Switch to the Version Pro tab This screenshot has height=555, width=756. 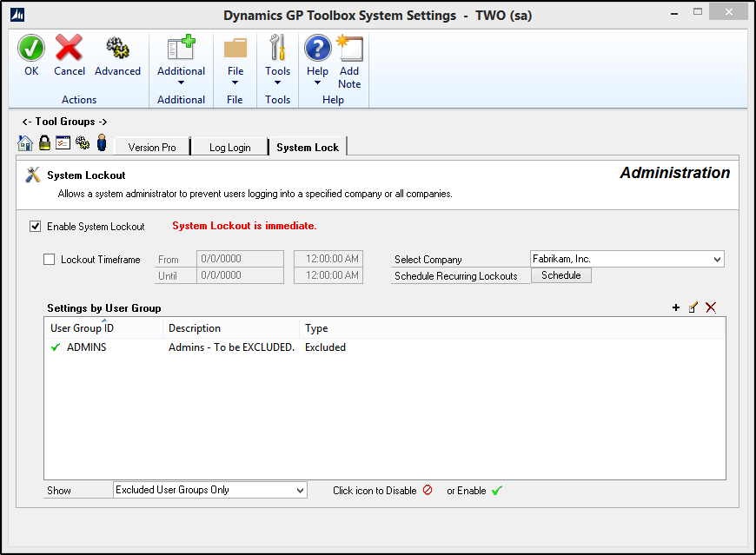[152, 148]
